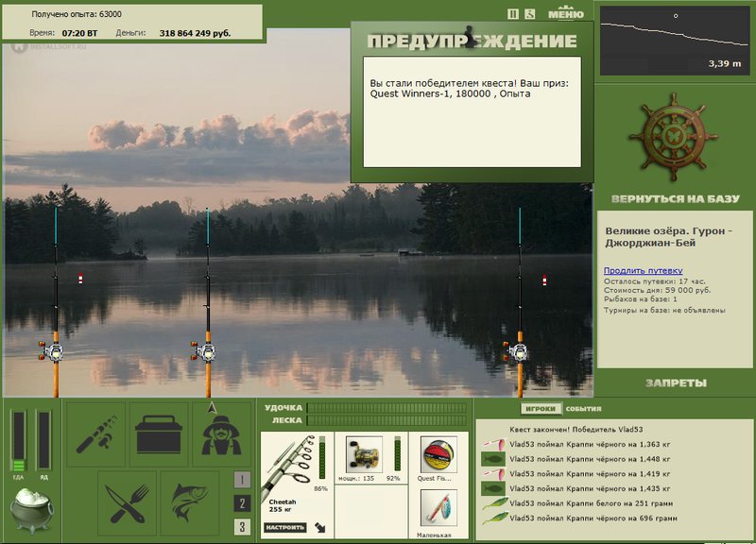The image size is (756, 544).
Task: Click the ship steering wheel icon
Action: 673,136
